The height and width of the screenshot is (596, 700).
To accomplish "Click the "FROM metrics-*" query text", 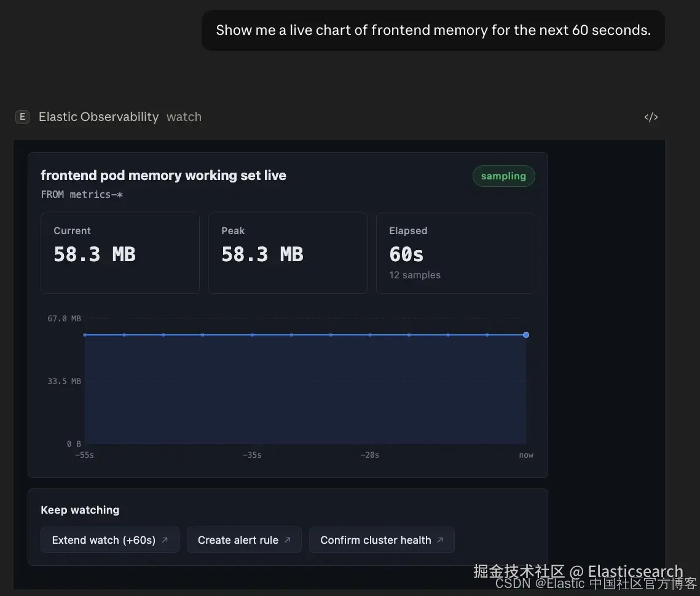I will (82, 194).
